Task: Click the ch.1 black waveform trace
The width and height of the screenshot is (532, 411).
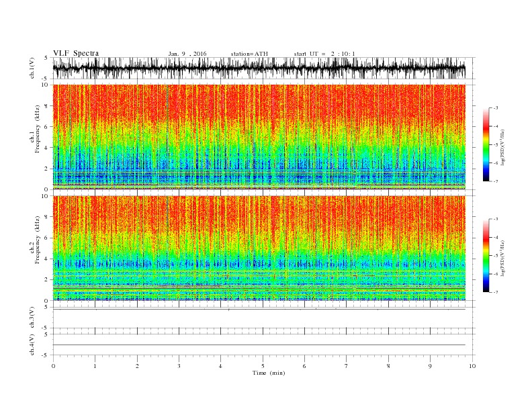Action: tap(259, 68)
